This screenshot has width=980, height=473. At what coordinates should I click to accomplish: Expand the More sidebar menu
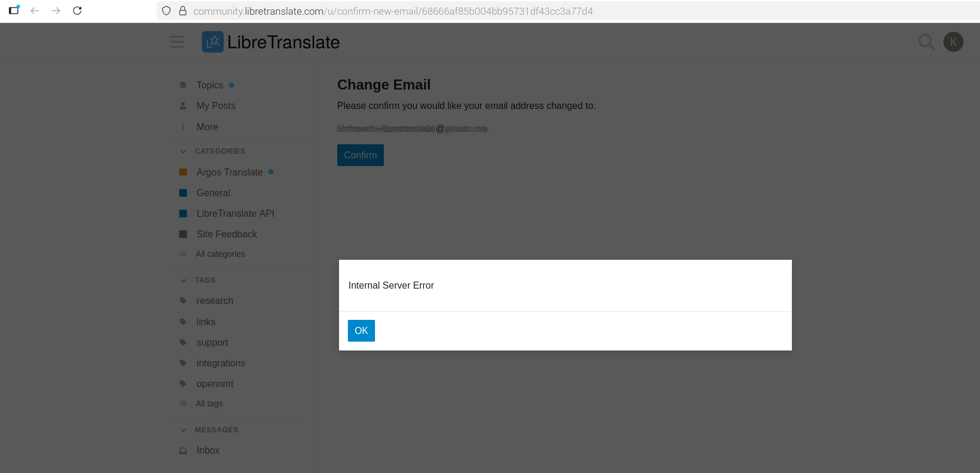[x=206, y=127]
